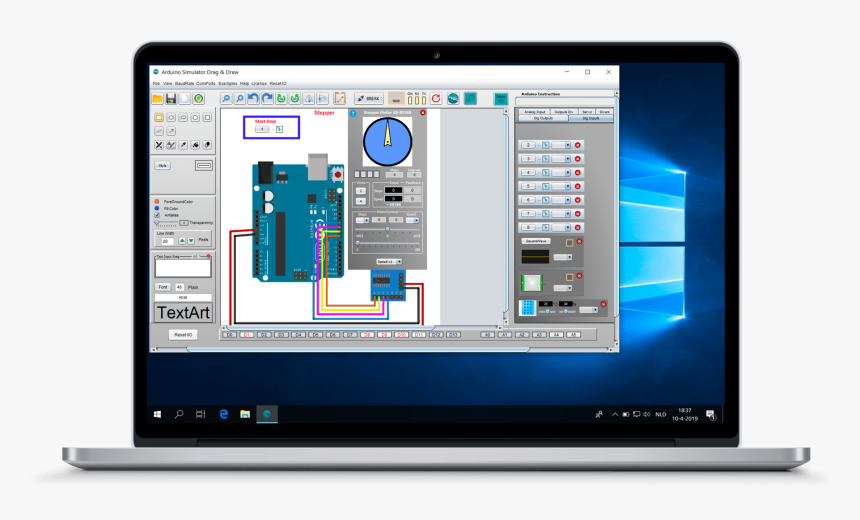Click the Reset IO button at bottom
The image size is (860, 520).
click(183, 335)
